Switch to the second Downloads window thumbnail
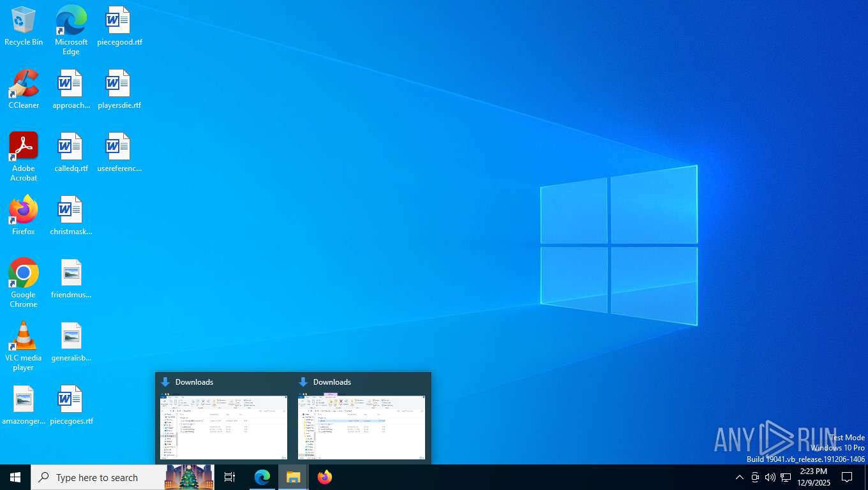Viewport: 868px width, 490px height. [x=362, y=418]
